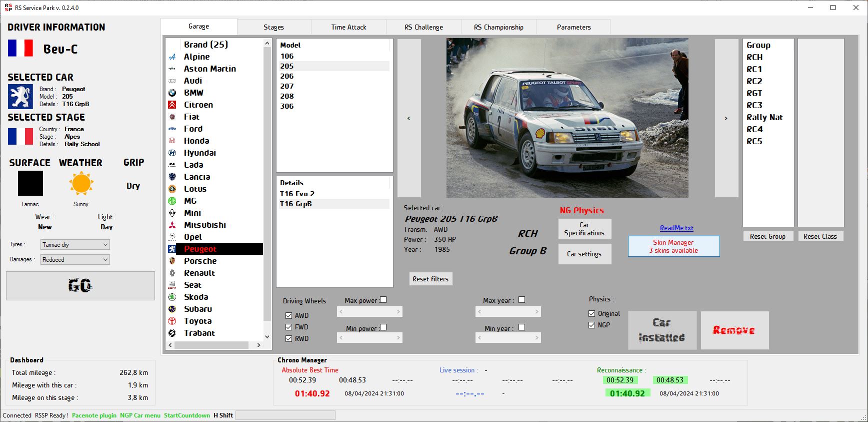868x422 pixels.
Task: Enable the Min power filter checkbox
Action: 383,327
